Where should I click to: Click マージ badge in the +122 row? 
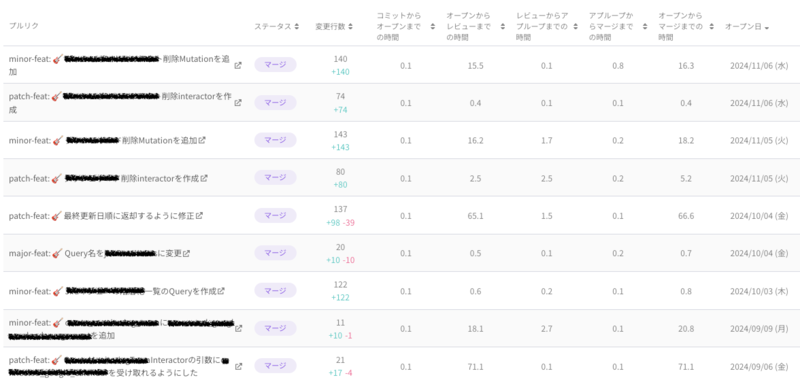point(276,291)
